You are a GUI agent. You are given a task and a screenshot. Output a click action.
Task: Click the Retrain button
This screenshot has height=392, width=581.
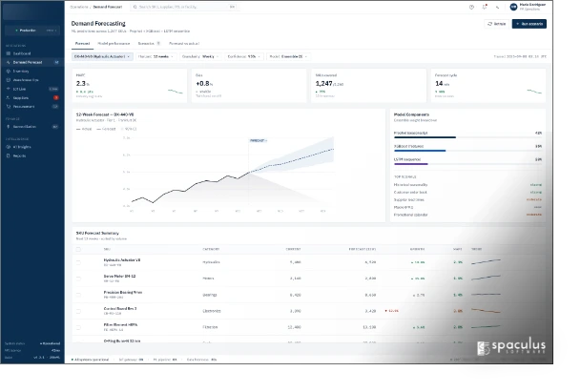(x=497, y=24)
